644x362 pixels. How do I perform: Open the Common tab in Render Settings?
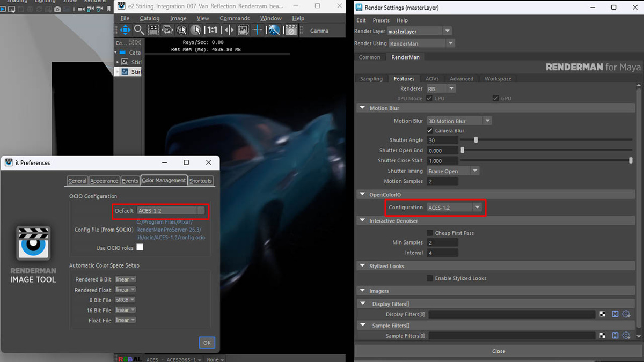coord(370,57)
